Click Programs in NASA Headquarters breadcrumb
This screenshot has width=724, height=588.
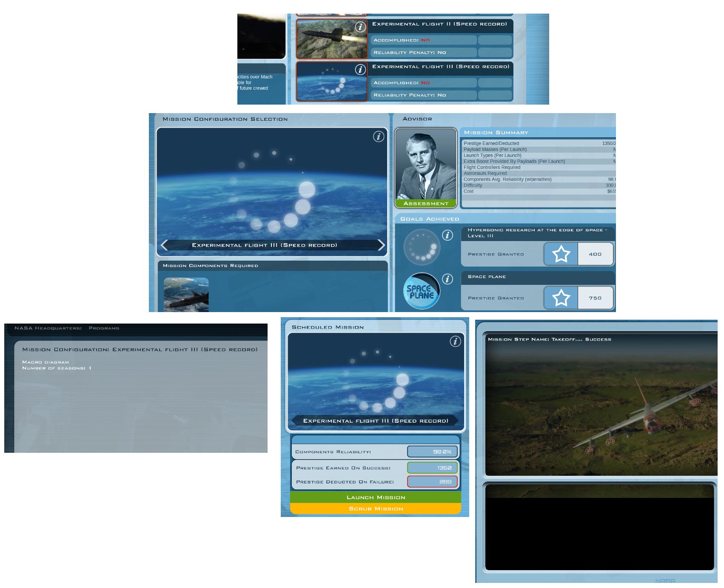[104, 328]
